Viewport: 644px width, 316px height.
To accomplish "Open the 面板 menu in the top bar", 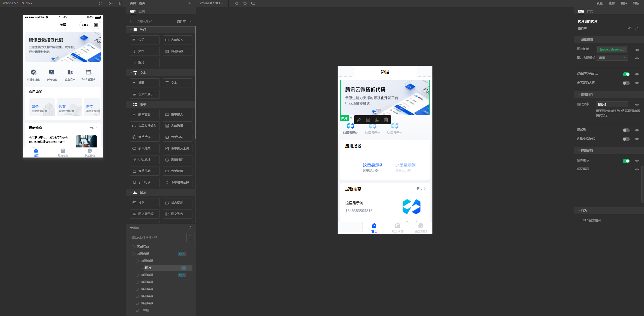I will click(636, 3).
